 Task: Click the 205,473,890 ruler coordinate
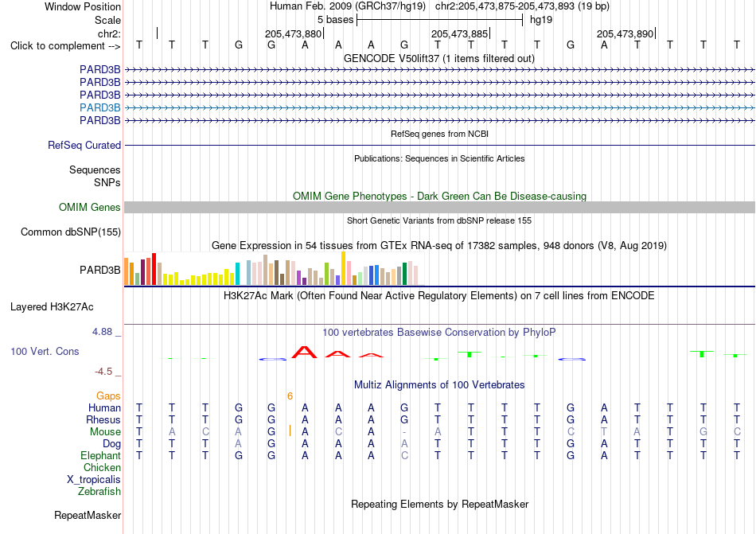coord(625,33)
